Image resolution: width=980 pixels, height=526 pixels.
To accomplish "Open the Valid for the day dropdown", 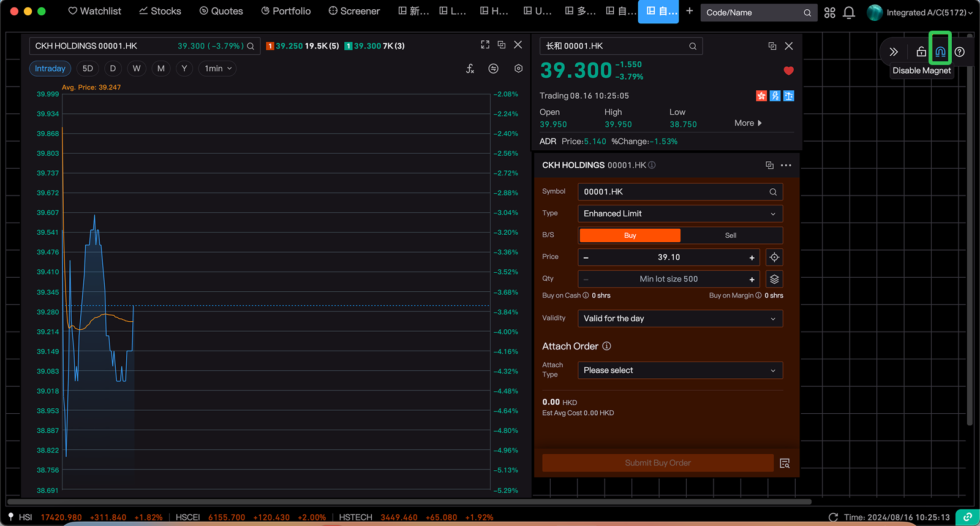I will [x=680, y=319].
